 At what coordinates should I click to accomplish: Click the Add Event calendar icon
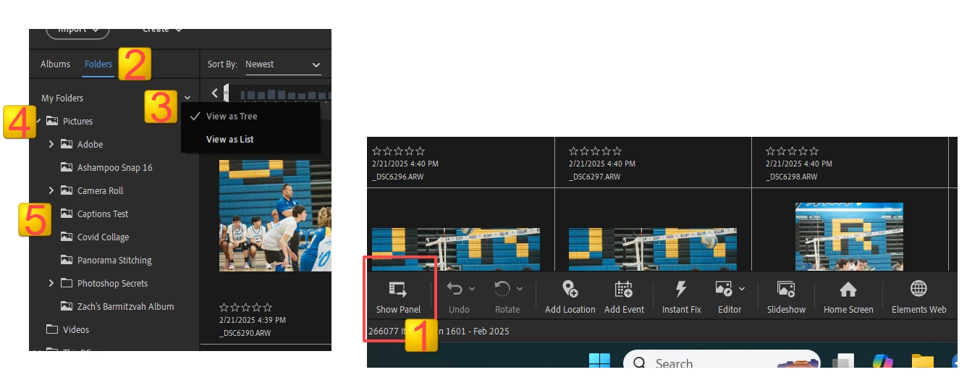pyautogui.click(x=623, y=290)
